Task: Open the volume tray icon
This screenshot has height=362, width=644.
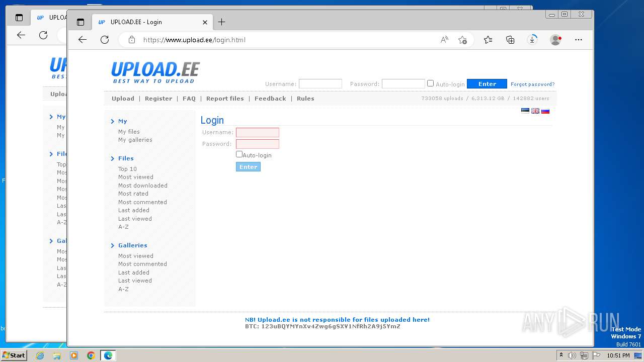Action: [x=572, y=355]
